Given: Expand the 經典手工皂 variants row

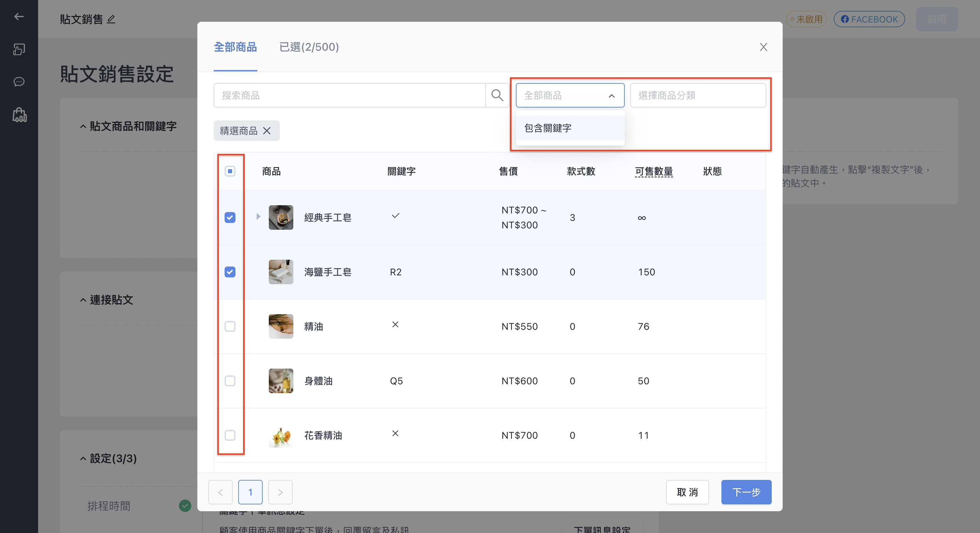Looking at the screenshot, I should coord(258,216).
